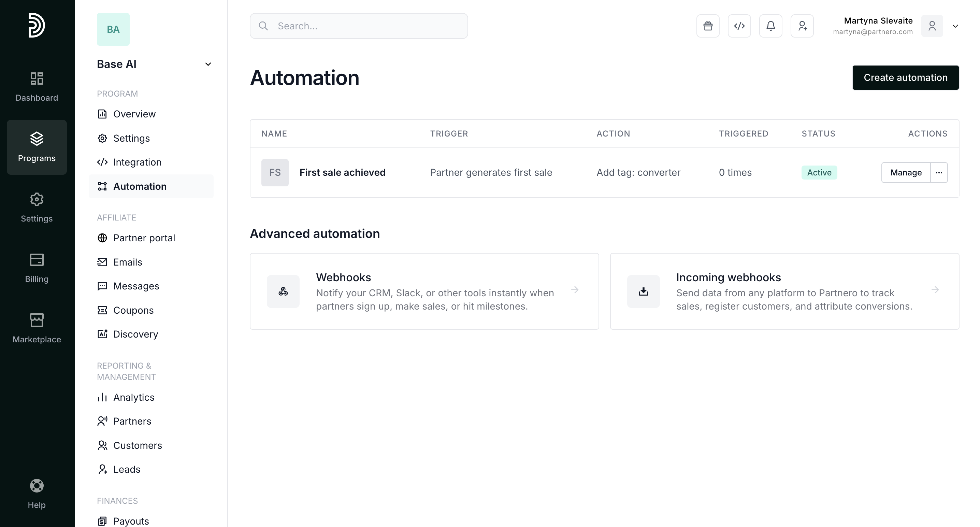The image size is (980, 527).
Task: Open Dashboard in left rail
Action: 37,87
